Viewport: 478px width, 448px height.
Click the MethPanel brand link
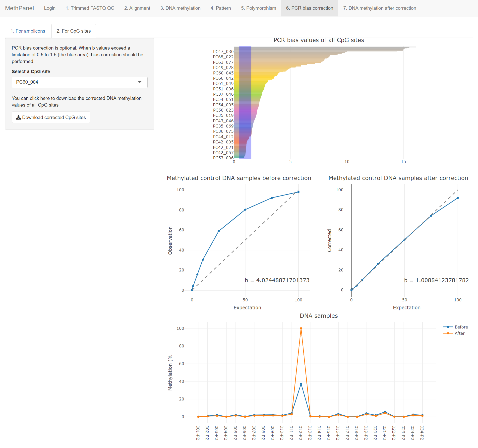coord(19,8)
